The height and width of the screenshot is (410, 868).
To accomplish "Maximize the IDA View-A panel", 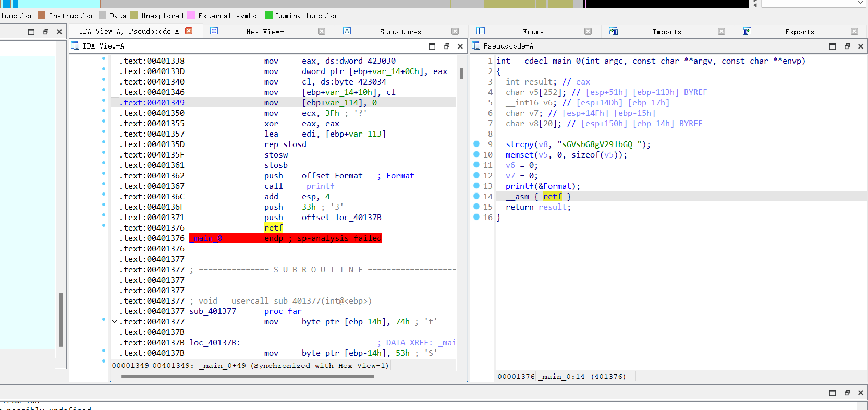I will click(432, 46).
